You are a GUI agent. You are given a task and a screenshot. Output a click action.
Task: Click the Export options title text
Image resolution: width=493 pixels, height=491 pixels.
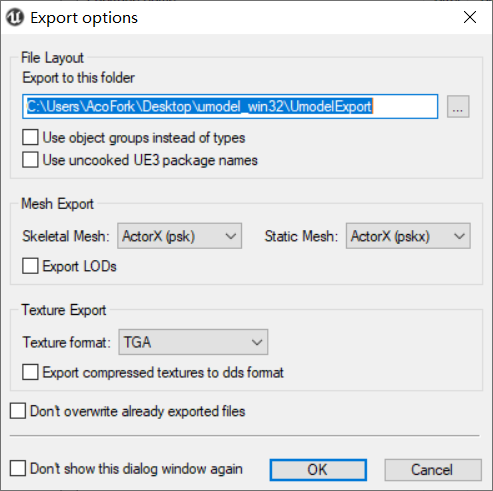click(84, 18)
